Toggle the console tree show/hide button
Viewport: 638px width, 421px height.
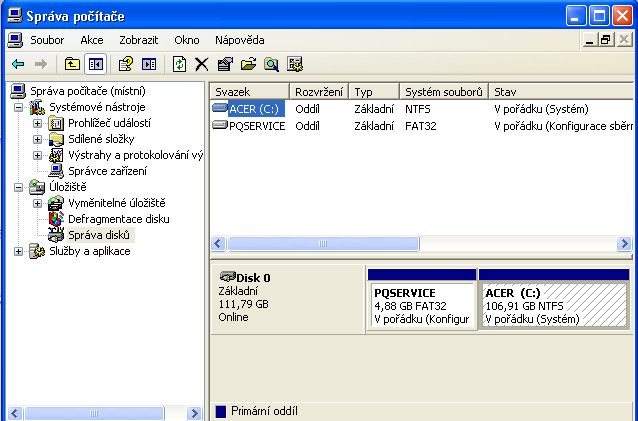96,64
